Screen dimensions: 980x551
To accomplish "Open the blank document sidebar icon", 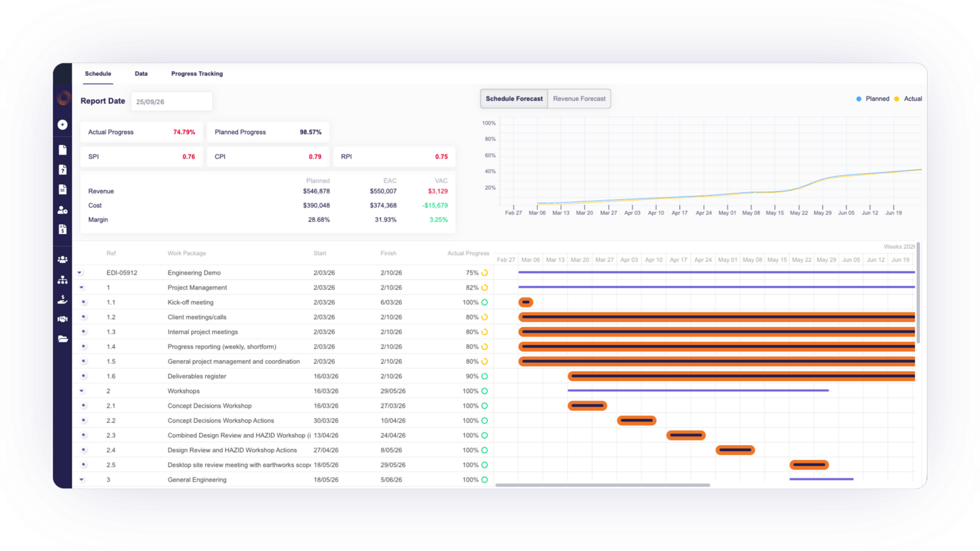I will tap(62, 150).
